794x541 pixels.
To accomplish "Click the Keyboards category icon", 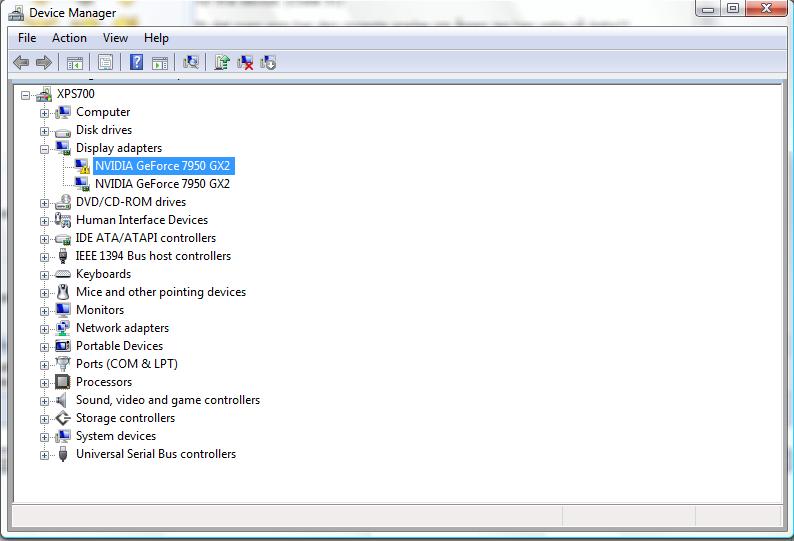I will pos(63,274).
